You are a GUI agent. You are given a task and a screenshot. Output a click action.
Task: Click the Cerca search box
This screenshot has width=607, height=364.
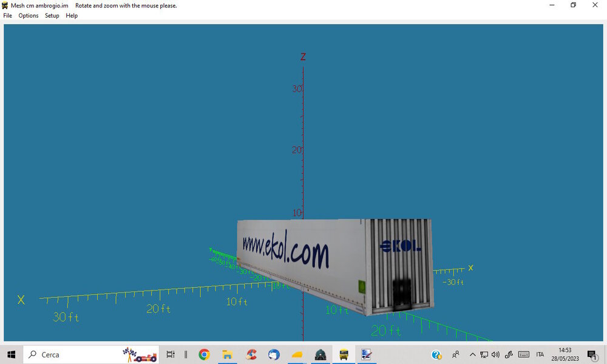(91, 354)
